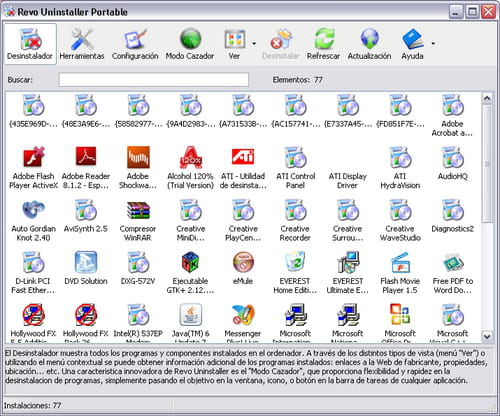Open Configuración settings
Image resolution: width=500 pixels, height=416 pixels.
[135, 44]
